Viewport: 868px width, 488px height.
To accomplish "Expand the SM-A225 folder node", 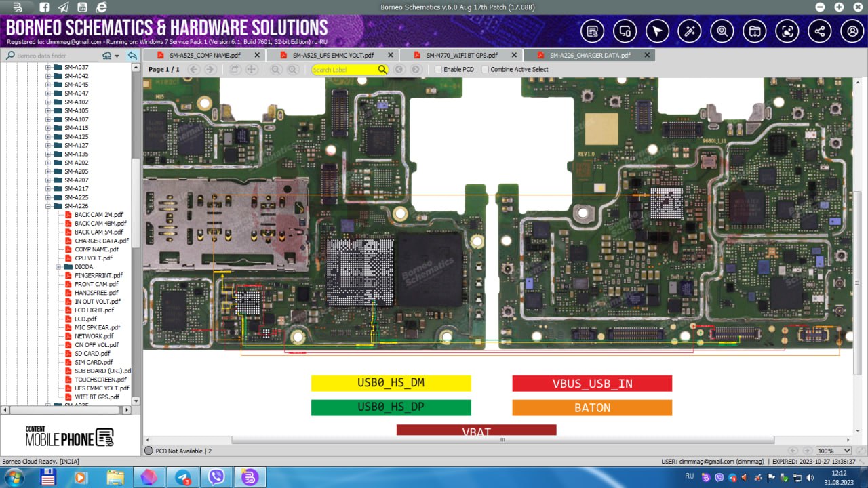I will coord(48,197).
